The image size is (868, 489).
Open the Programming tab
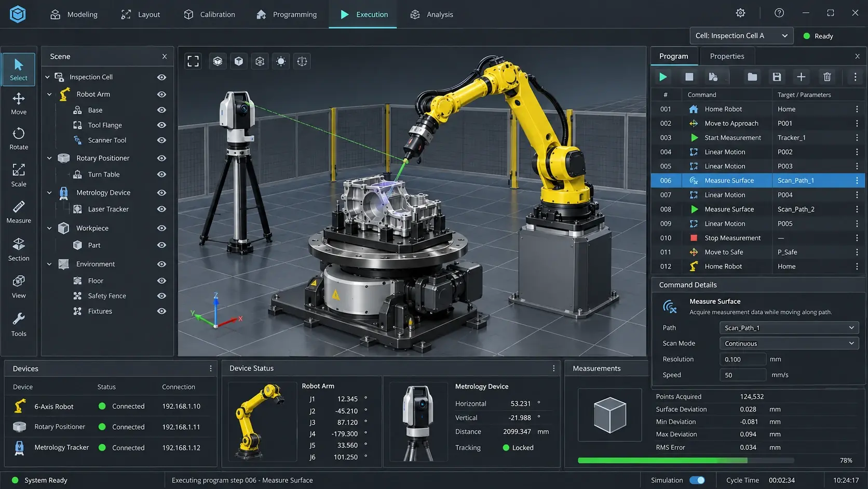(x=287, y=15)
